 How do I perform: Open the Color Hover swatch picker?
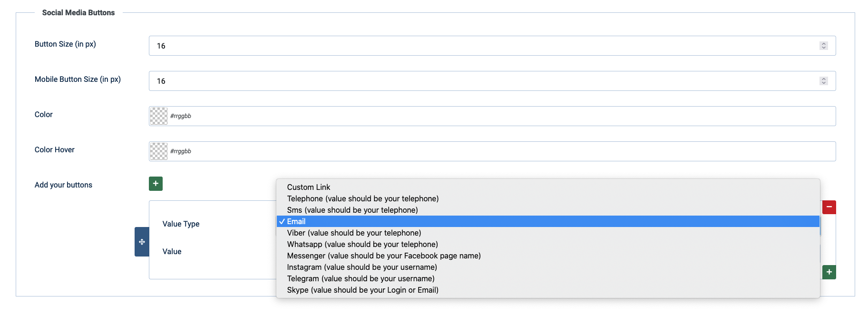click(x=159, y=151)
